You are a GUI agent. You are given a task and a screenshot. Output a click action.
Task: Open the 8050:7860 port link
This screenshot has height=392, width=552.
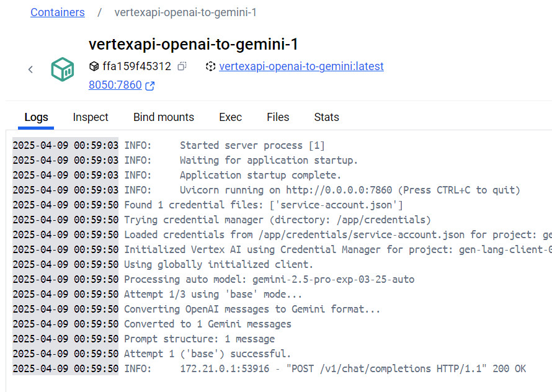coord(115,86)
